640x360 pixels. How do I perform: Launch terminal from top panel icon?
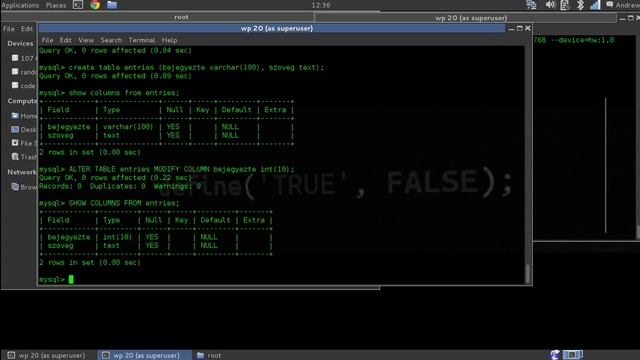point(78,5)
